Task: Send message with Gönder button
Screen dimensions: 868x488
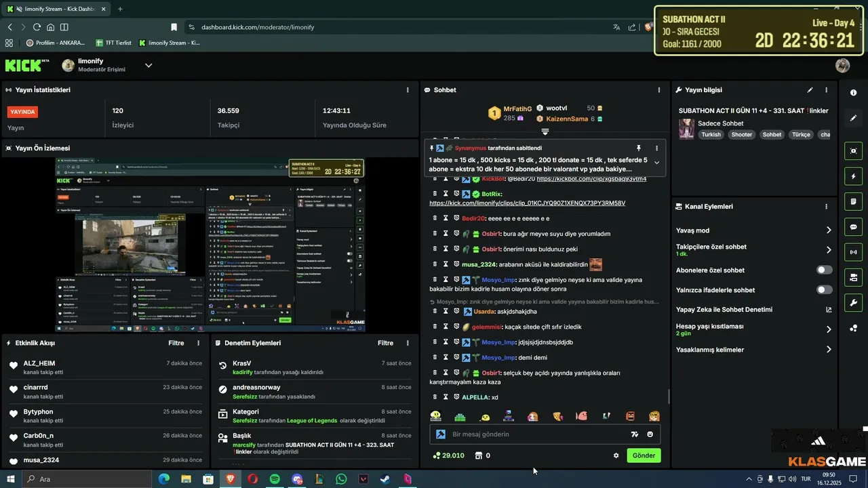Action: [x=644, y=455]
